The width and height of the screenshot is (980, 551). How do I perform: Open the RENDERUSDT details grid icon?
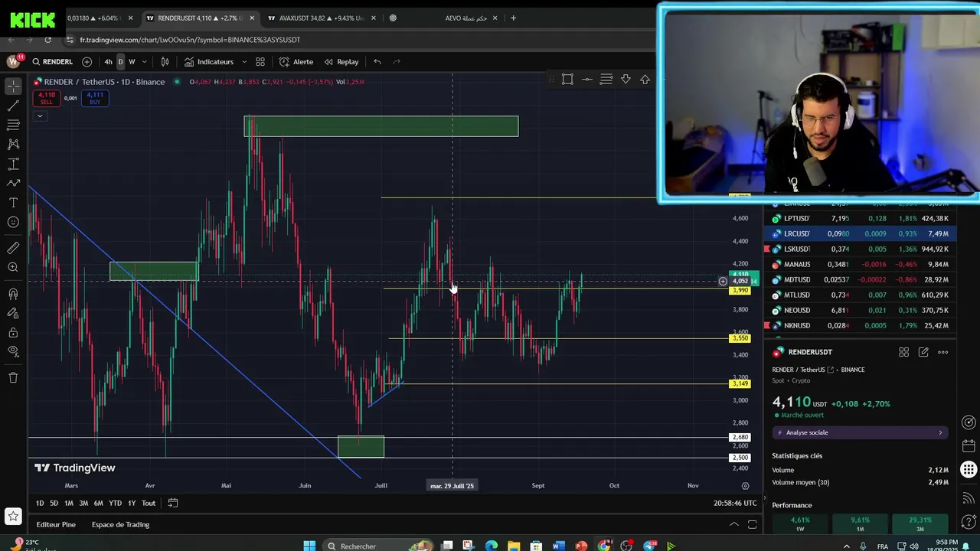[904, 352]
